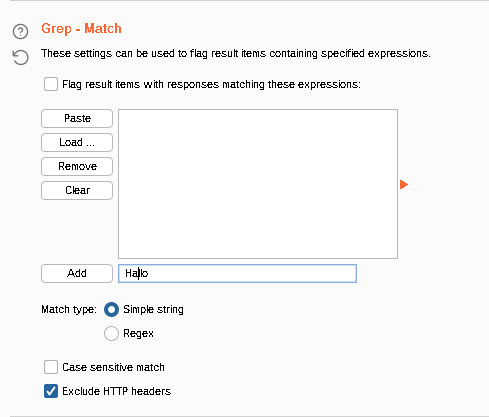Select the Simple string match type
The height and width of the screenshot is (417, 489).
111,309
